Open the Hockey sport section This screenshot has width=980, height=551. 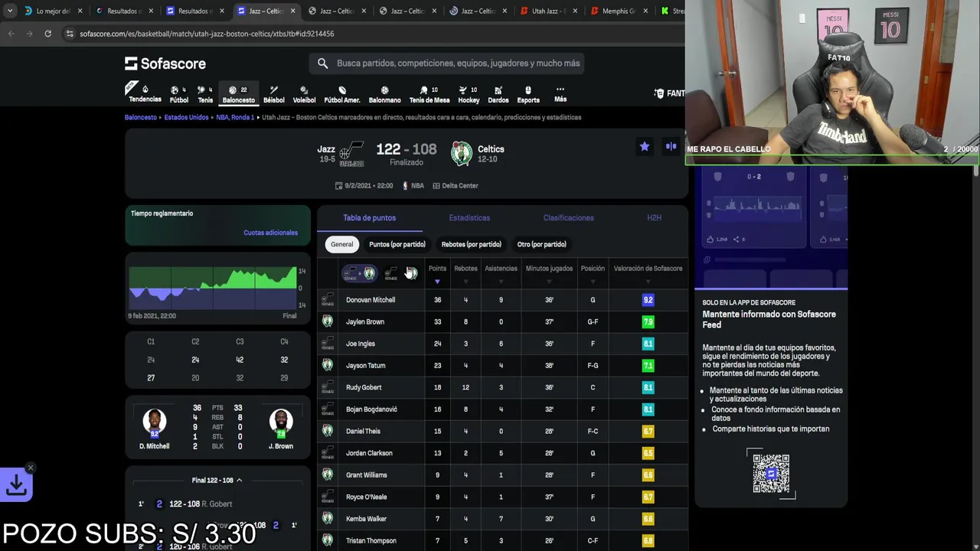pos(469,94)
